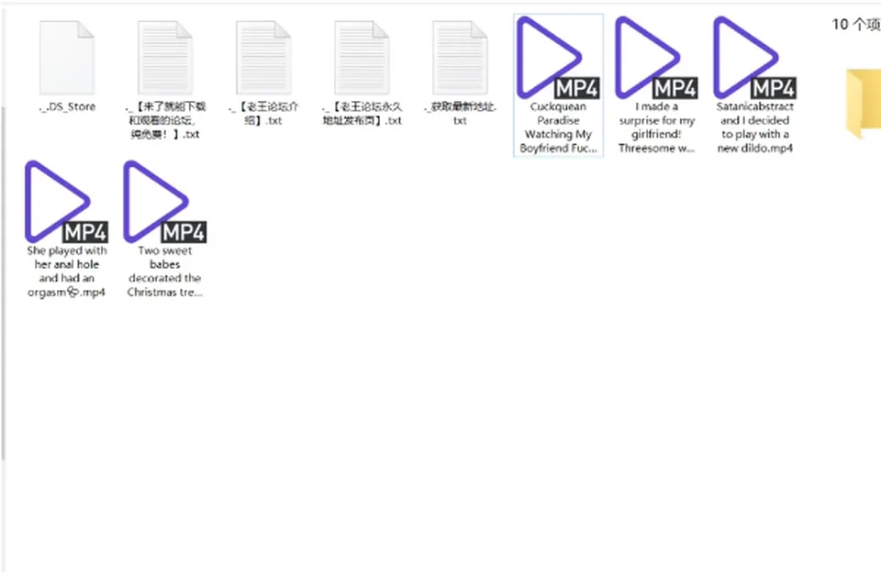Select the highlighted Cuckquean Paradise MP4 icon
Image resolution: width=881 pixels, height=588 pixels.
558,58
